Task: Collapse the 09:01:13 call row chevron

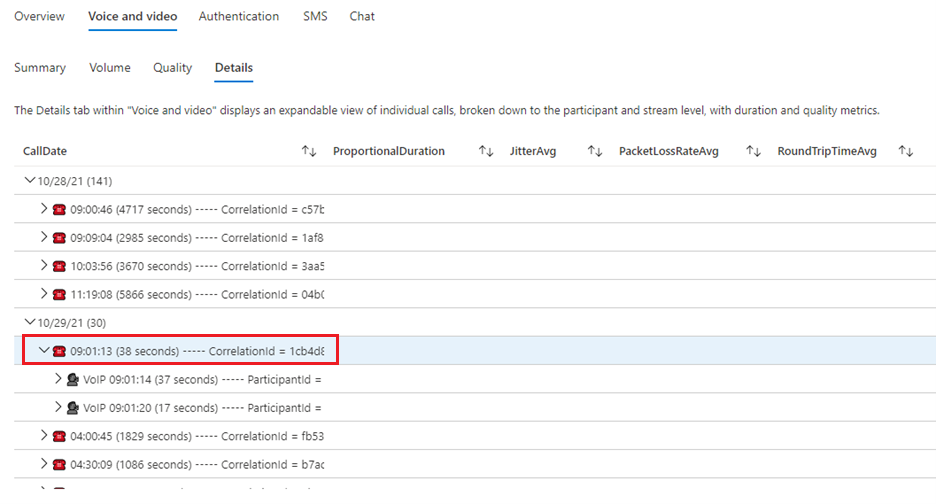Action: coord(44,351)
